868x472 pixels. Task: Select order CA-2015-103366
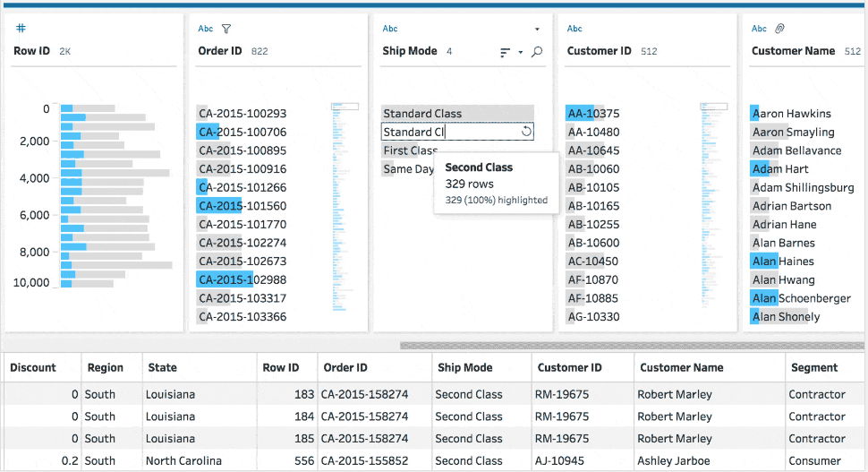point(243,316)
